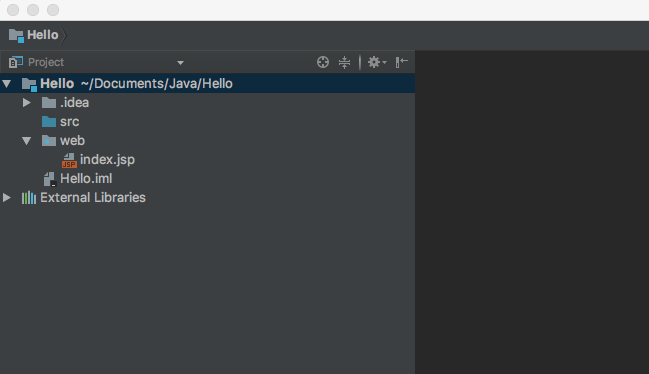Select the Hello breadcrumb in the navigation bar
649x374 pixels.
pos(43,35)
